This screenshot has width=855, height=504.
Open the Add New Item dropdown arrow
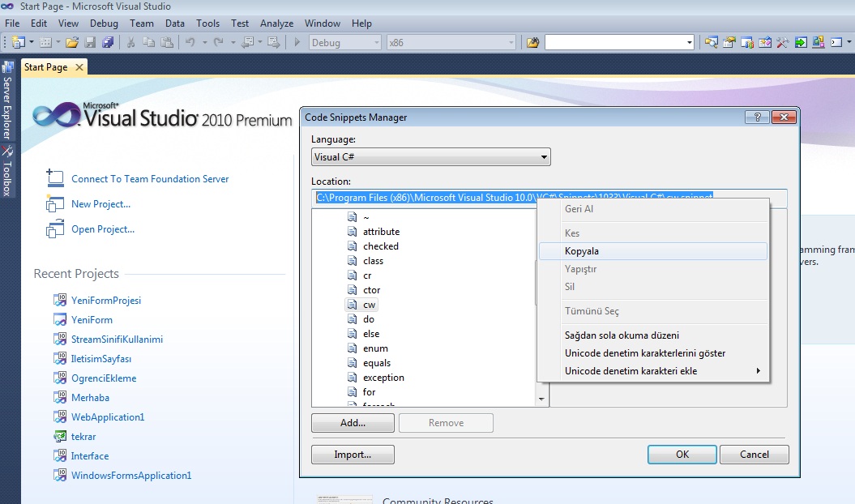58,43
